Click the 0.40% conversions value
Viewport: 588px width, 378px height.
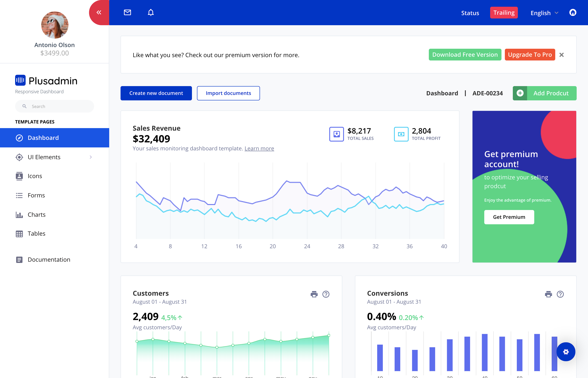click(381, 316)
